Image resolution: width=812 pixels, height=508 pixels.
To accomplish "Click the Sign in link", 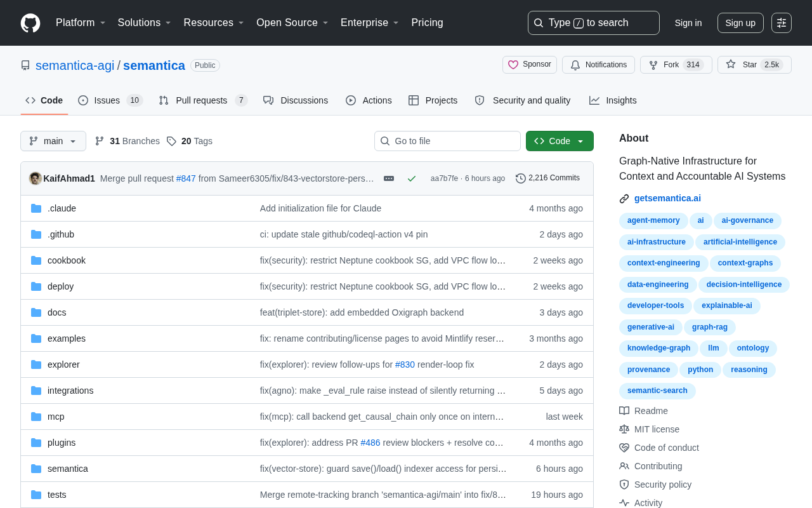I will point(688,23).
